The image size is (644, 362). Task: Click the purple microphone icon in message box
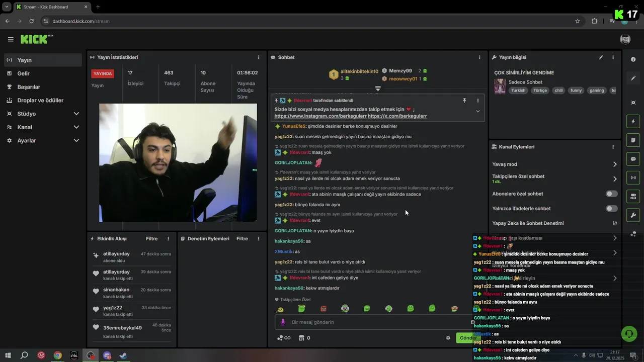point(283,322)
